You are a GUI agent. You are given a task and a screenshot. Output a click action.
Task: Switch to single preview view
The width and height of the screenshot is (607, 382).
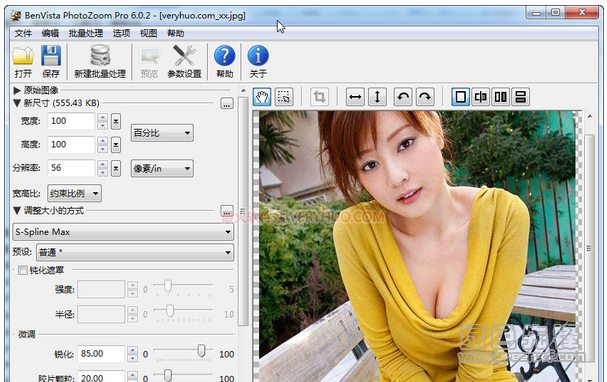[x=461, y=97]
